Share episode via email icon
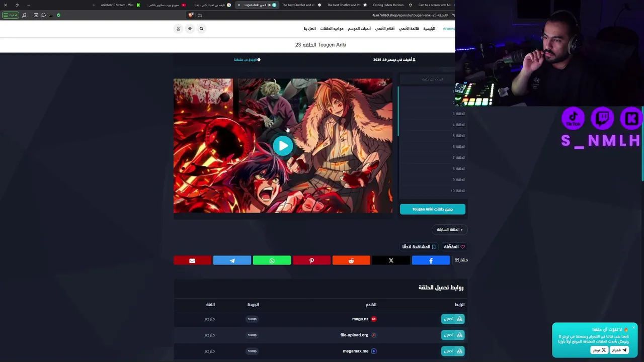The height and width of the screenshot is (362, 644). [x=192, y=260]
